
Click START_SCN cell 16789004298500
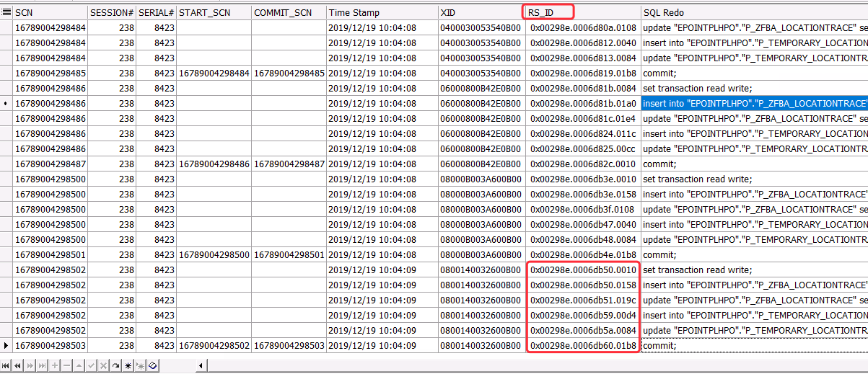(x=214, y=254)
